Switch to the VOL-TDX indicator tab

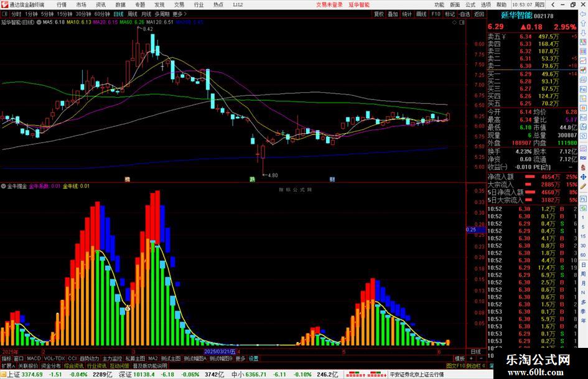click(54, 358)
